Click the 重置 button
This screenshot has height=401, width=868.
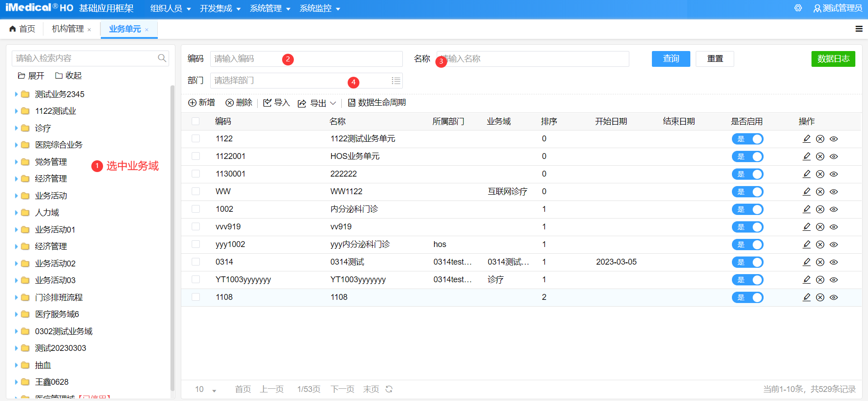[x=715, y=59]
